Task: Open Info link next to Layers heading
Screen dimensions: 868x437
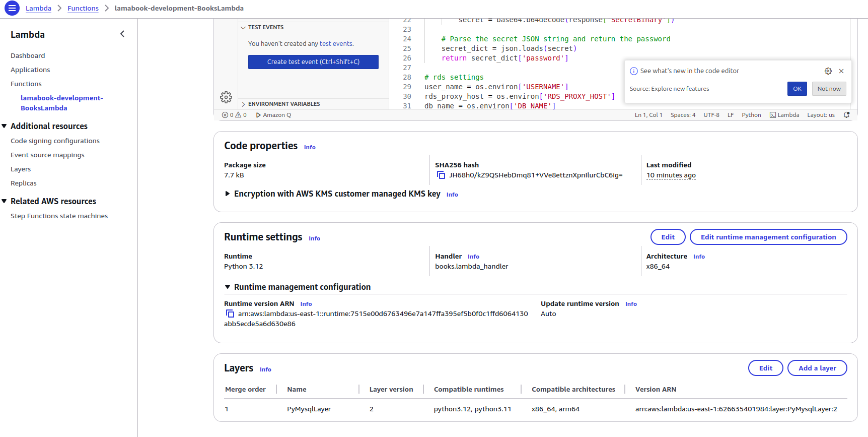Action: tap(265, 369)
